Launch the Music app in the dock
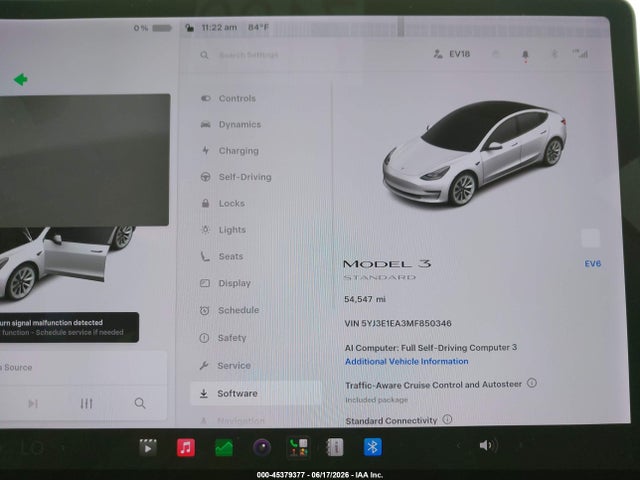 point(186,447)
